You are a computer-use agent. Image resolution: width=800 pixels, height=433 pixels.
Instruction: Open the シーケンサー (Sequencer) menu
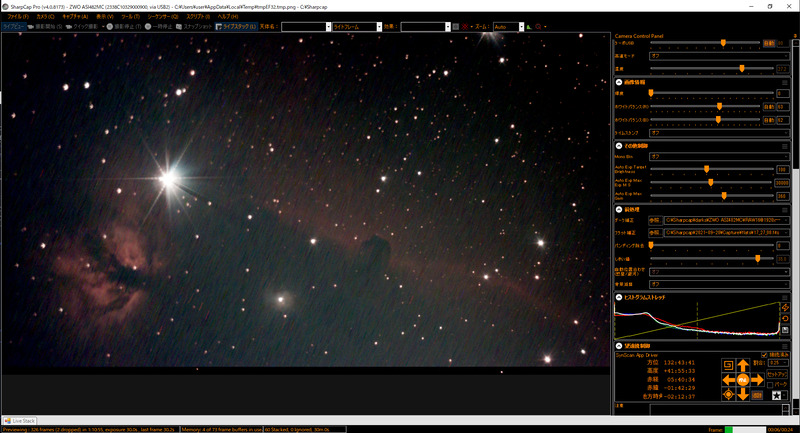click(163, 16)
